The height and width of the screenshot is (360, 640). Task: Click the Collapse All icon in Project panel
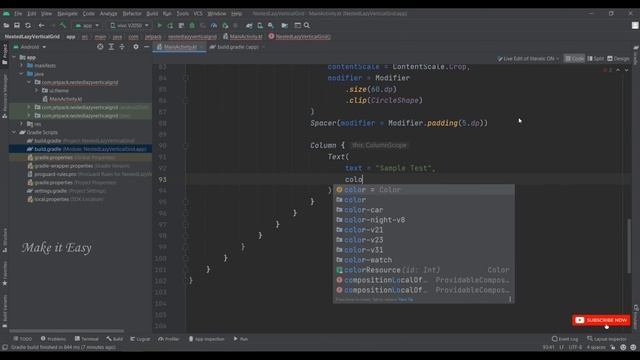coord(122,47)
